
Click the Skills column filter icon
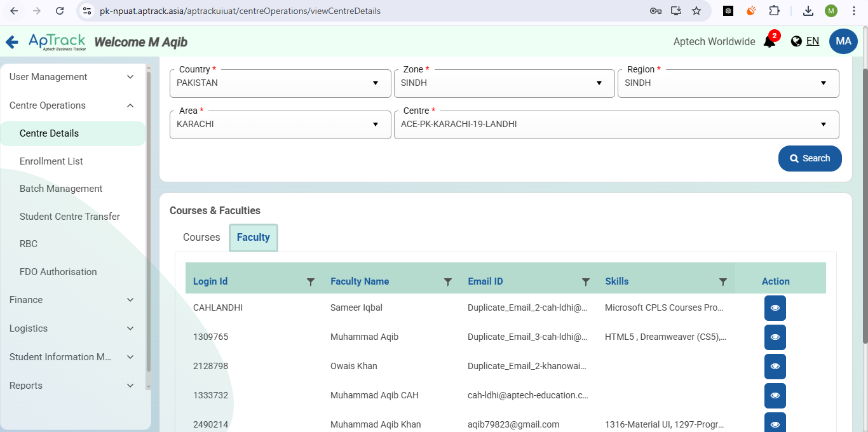(722, 281)
